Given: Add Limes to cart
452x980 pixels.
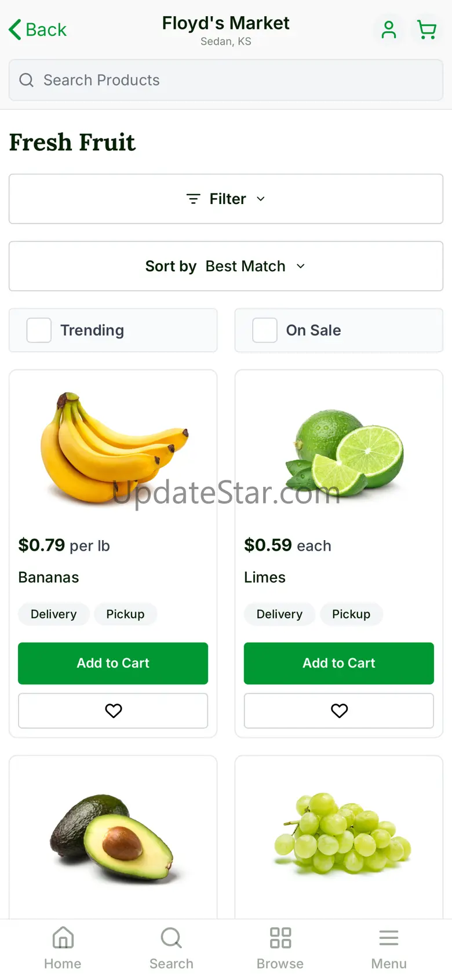Looking at the screenshot, I should (339, 663).
